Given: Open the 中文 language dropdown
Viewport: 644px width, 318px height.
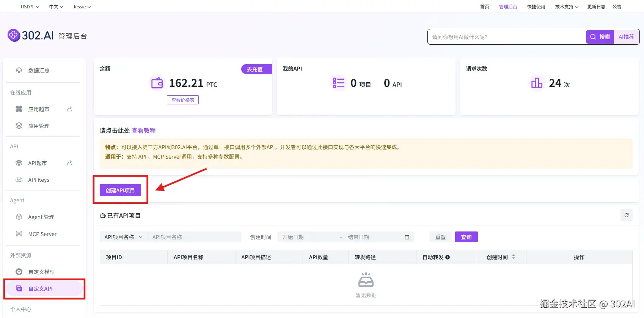Looking at the screenshot, I should [56, 7].
